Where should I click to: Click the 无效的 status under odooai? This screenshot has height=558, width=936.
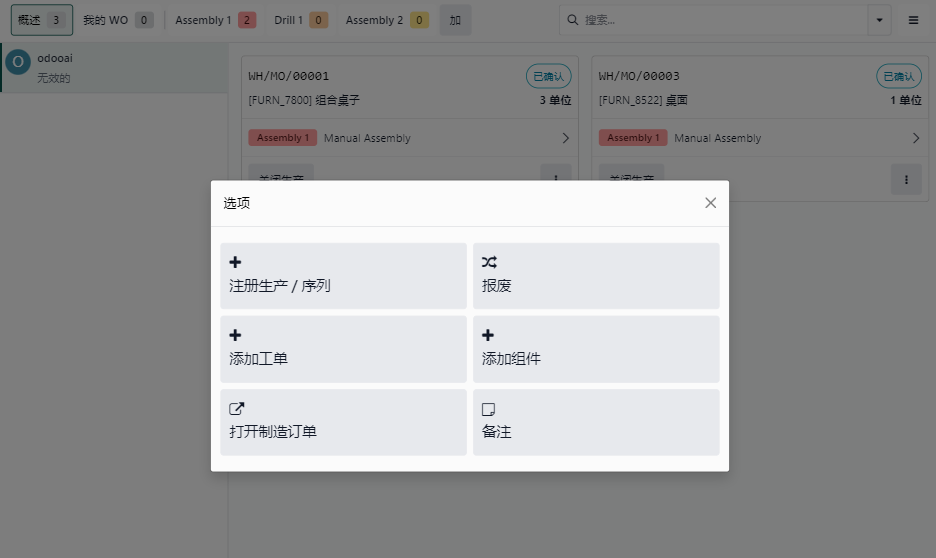54,78
